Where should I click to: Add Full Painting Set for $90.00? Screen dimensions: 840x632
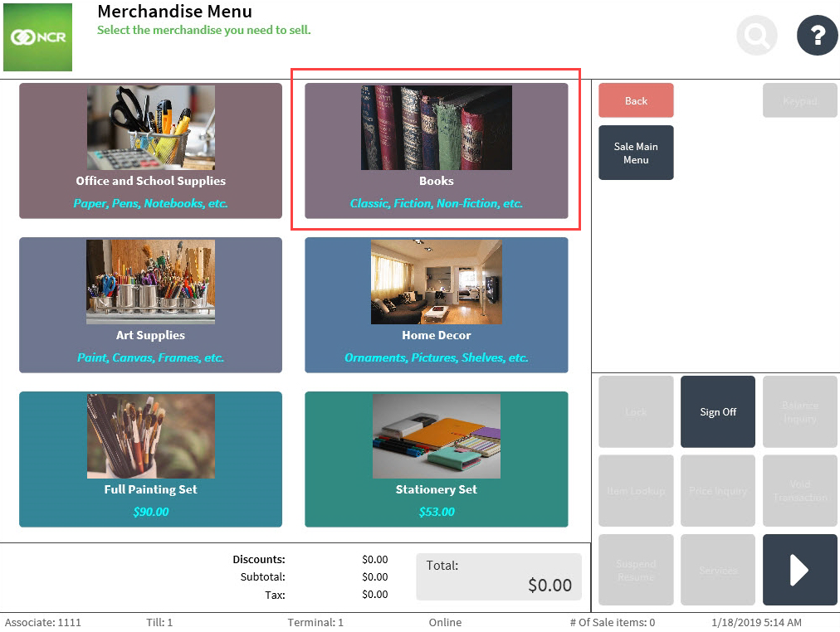150,459
